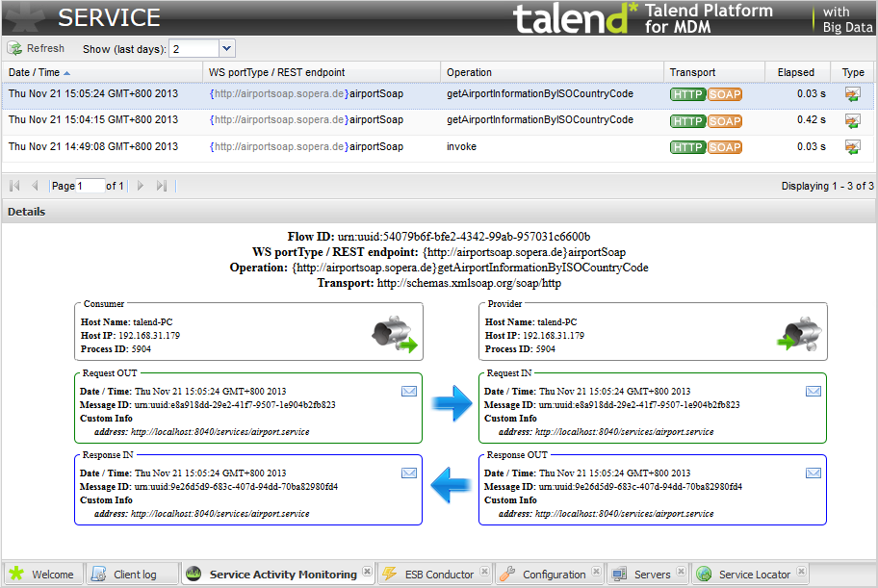Switch to the ESB Conductor tab
The image size is (878, 588).
[x=434, y=575]
